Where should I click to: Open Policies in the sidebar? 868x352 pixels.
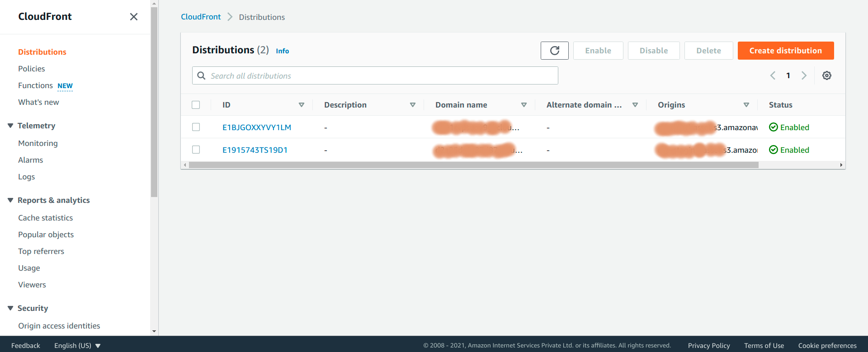[x=32, y=69]
